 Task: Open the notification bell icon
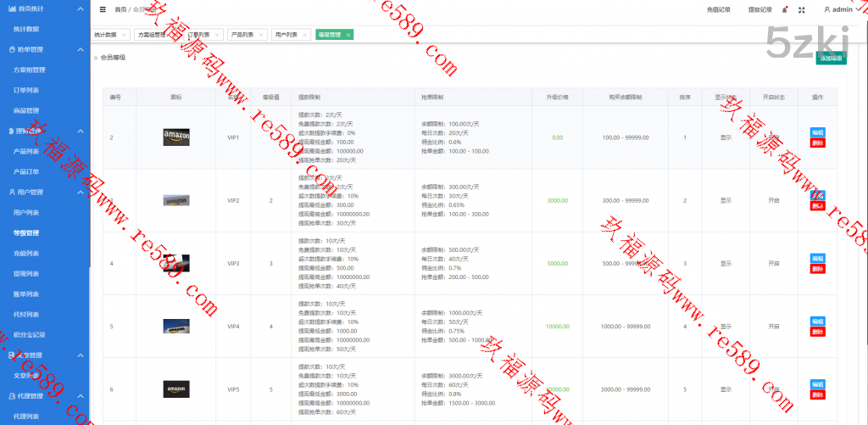coord(784,10)
